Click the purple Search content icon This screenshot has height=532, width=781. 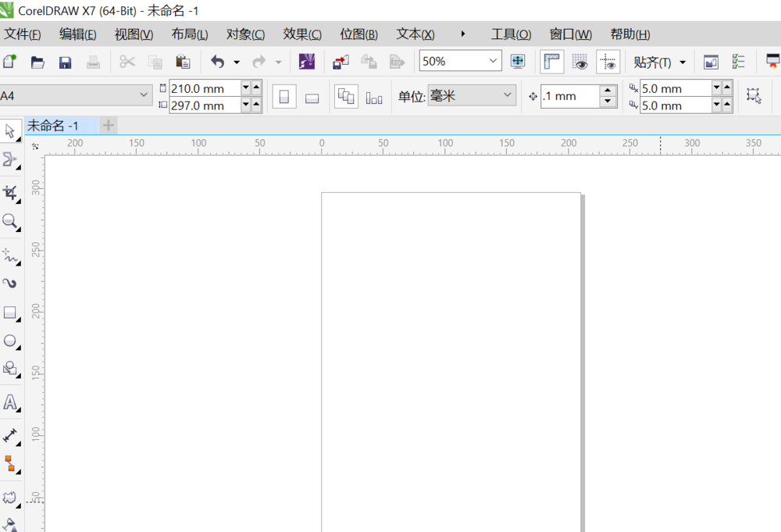click(x=307, y=61)
